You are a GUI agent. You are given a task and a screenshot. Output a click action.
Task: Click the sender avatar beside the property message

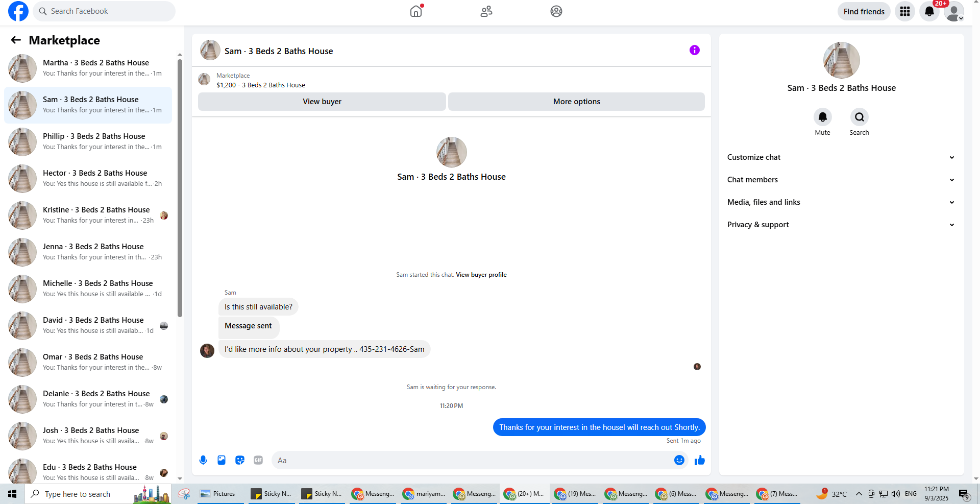tap(207, 350)
